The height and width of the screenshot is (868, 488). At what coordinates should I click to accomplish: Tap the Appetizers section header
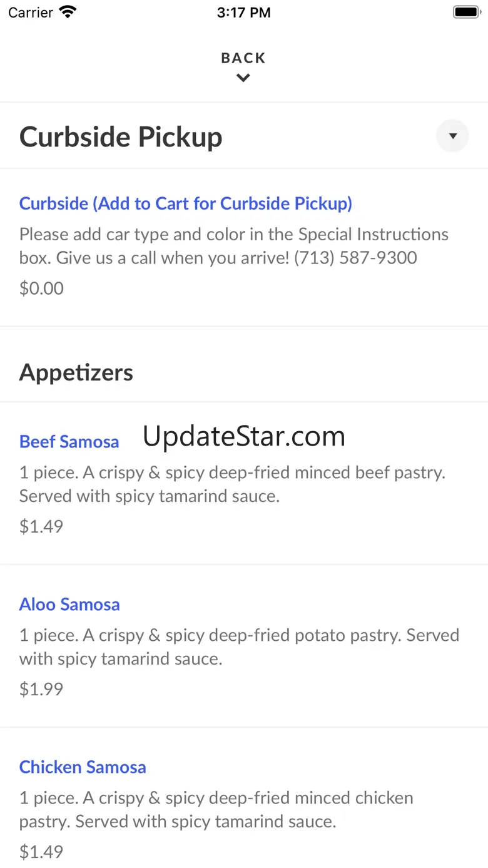[x=76, y=372]
